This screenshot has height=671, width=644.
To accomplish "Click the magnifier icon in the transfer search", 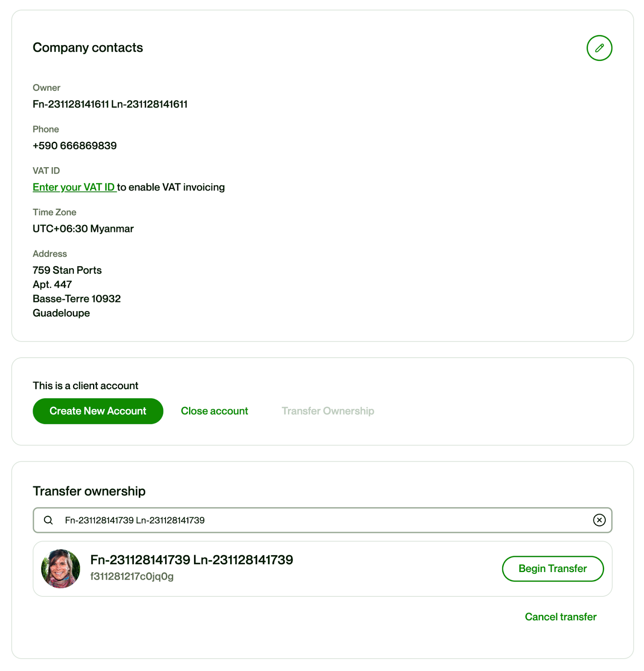I will [x=49, y=520].
